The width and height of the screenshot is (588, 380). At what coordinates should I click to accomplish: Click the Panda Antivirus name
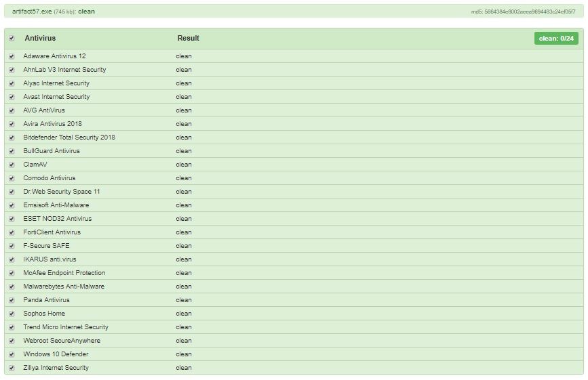(x=46, y=300)
